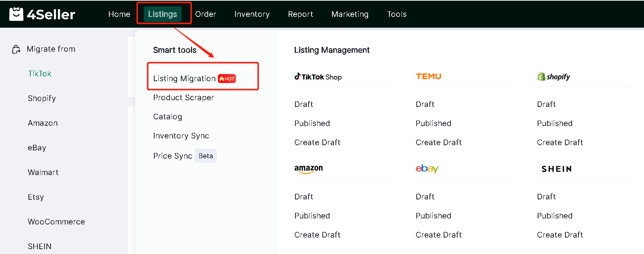Open SHEIN Draft listings
This screenshot has width=644, height=254.
pyautogui.click(x=546, y=197)
